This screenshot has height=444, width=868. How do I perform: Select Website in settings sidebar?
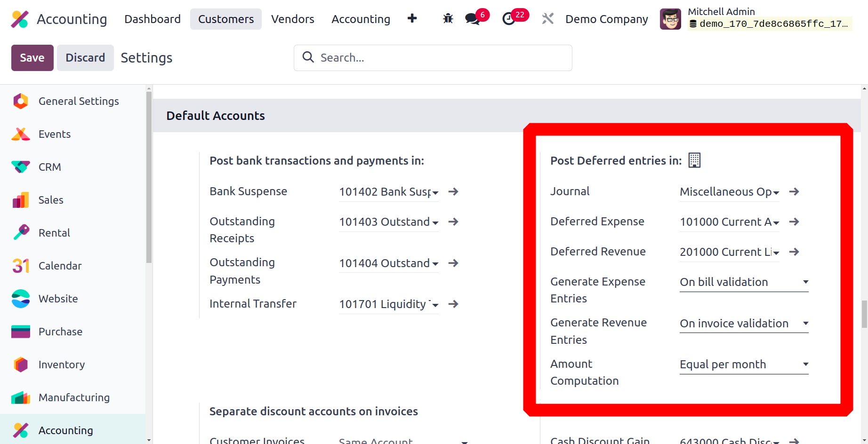pos(73,299)
